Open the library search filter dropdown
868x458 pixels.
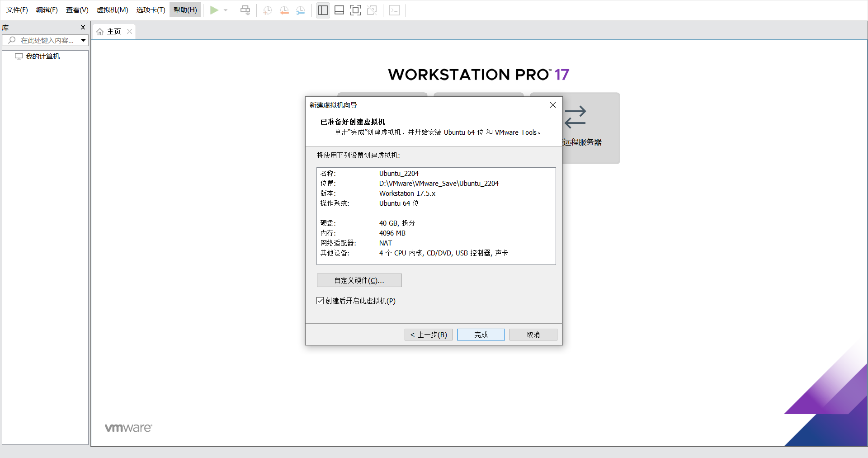point(84,40)
